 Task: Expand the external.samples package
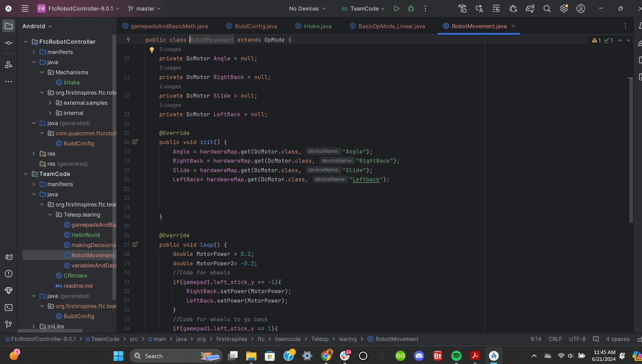tap(50, 103)
